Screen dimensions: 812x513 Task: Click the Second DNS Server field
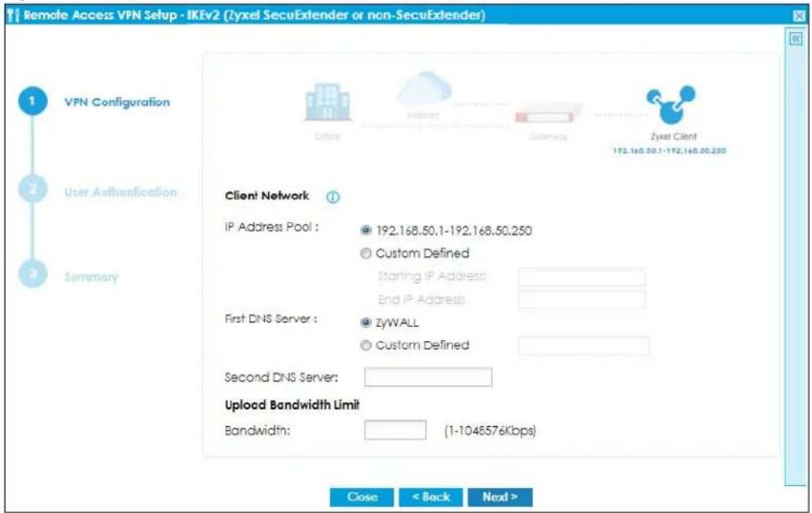pyautogui.click(x=428, y=377)
